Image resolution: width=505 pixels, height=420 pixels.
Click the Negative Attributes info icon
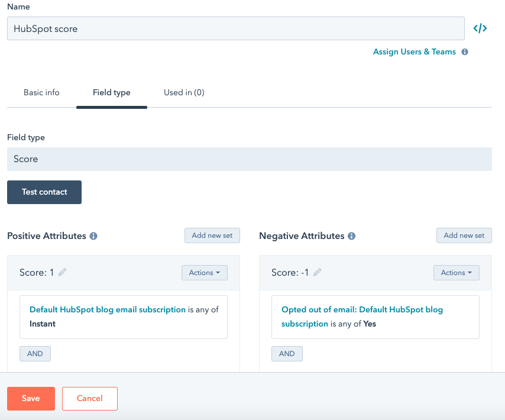click(x=351, y=236)
